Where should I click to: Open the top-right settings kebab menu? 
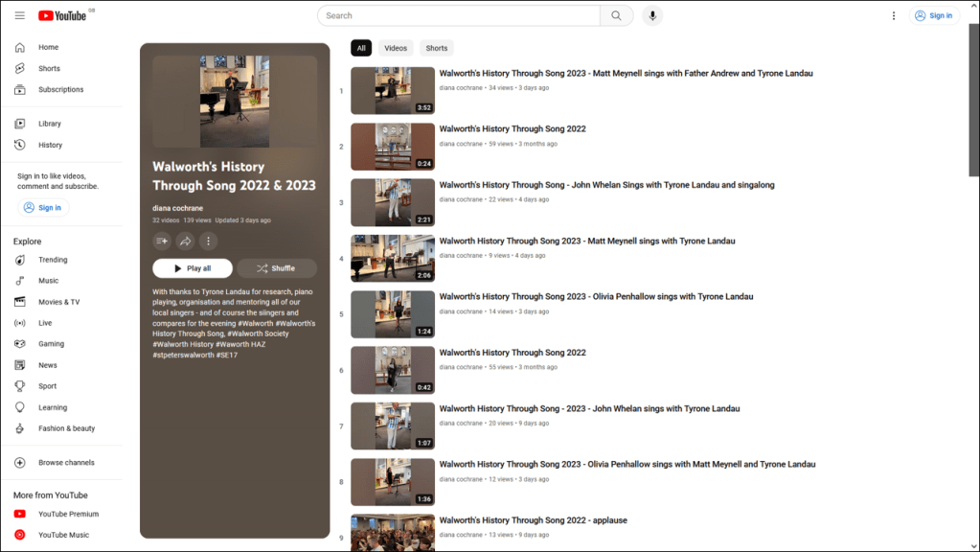894,15
